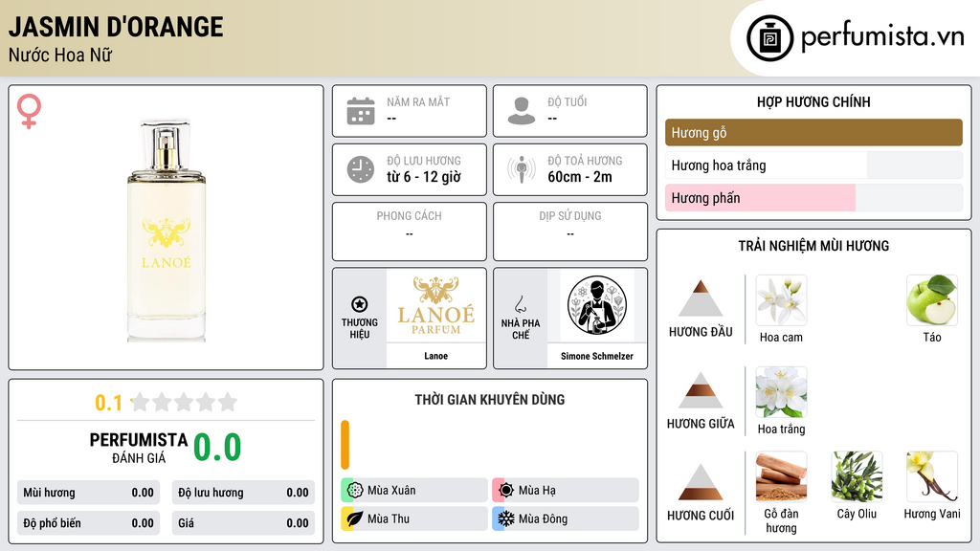Select the Mùa Xuân season label
The image size is (980, 551).
(391, 491)
